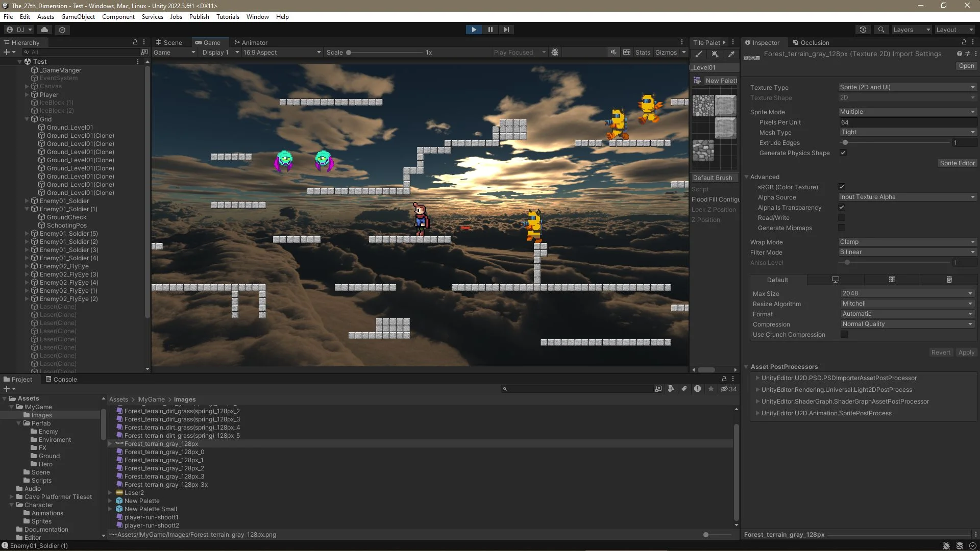Lock the Project panel

pos(724,379)
